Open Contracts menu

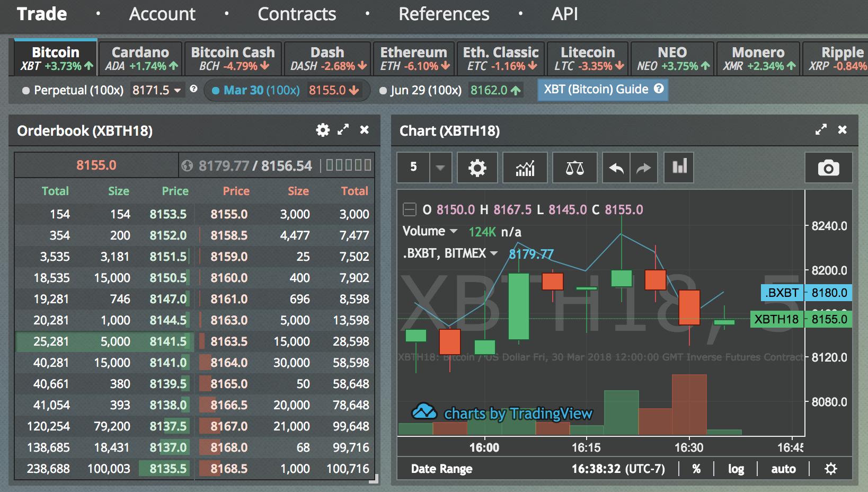pyautogui.click(x=297, y=14)
